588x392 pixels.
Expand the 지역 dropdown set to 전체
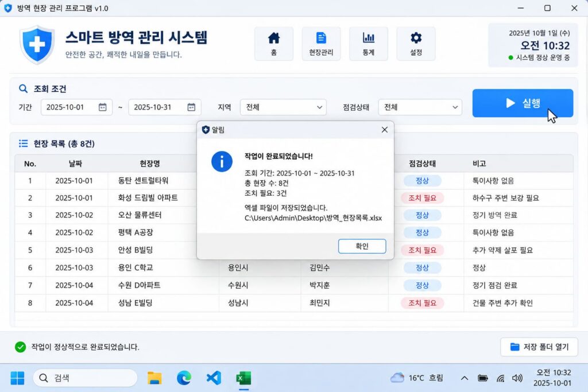point(283,107)
